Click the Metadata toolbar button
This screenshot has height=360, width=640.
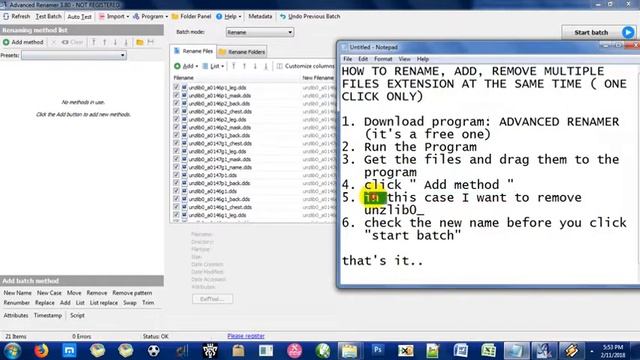coord(260,16)
